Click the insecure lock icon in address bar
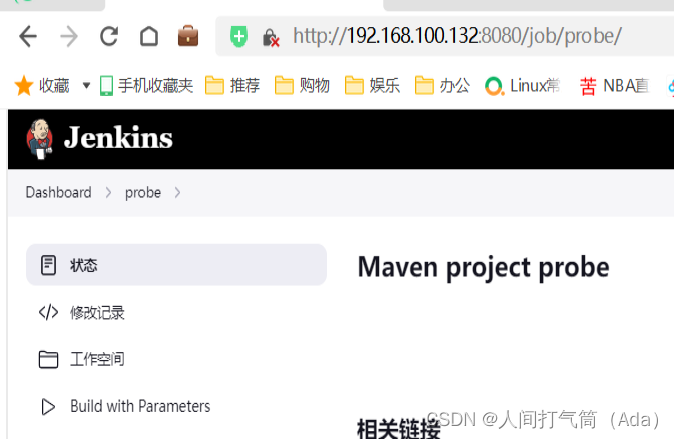 click(x=271, y=37)
